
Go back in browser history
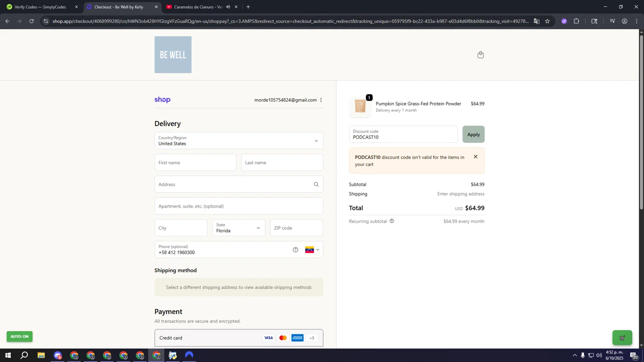(x=7, y=21)
